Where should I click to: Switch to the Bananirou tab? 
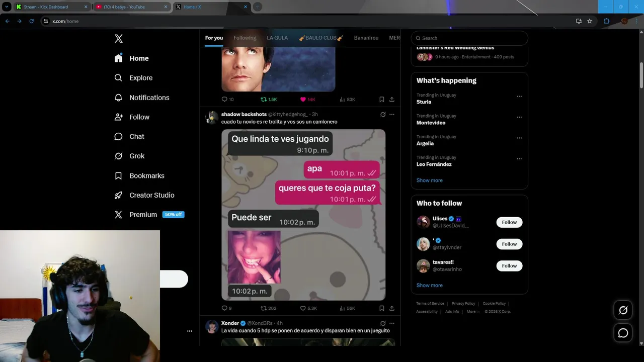(366, 38)
